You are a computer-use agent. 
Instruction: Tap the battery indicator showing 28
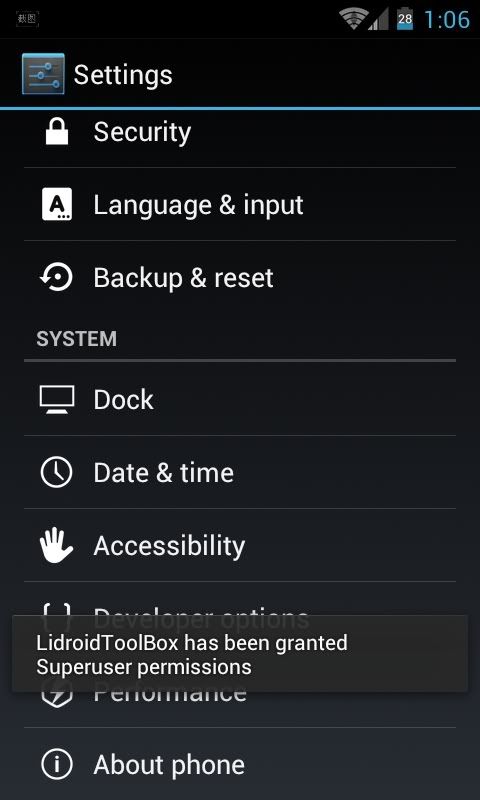click(405, 19)
